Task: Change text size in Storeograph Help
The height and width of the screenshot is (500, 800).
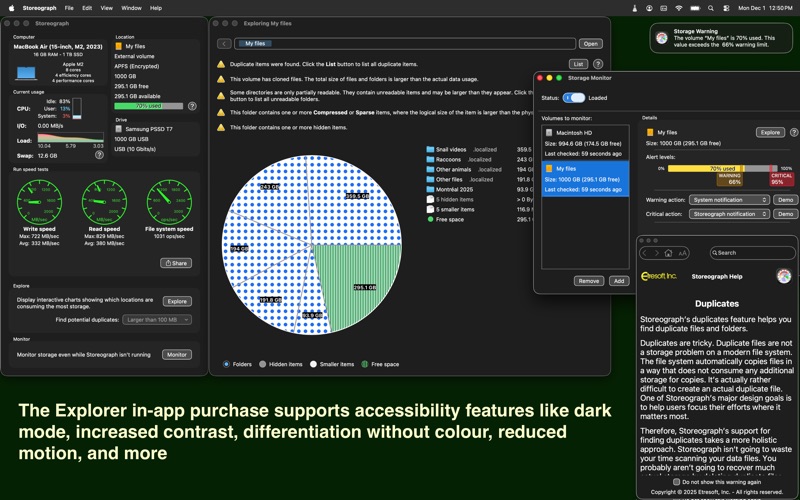Action: coord(682,253)
